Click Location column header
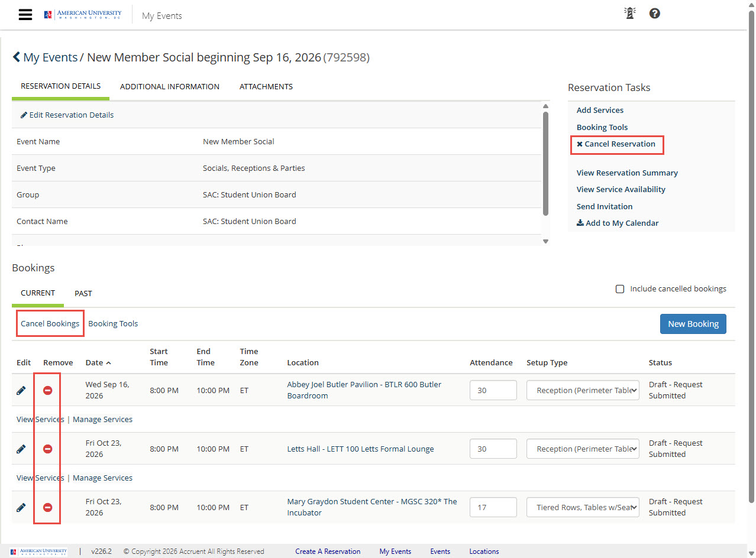Screen dimensions: 756x558 303,362
